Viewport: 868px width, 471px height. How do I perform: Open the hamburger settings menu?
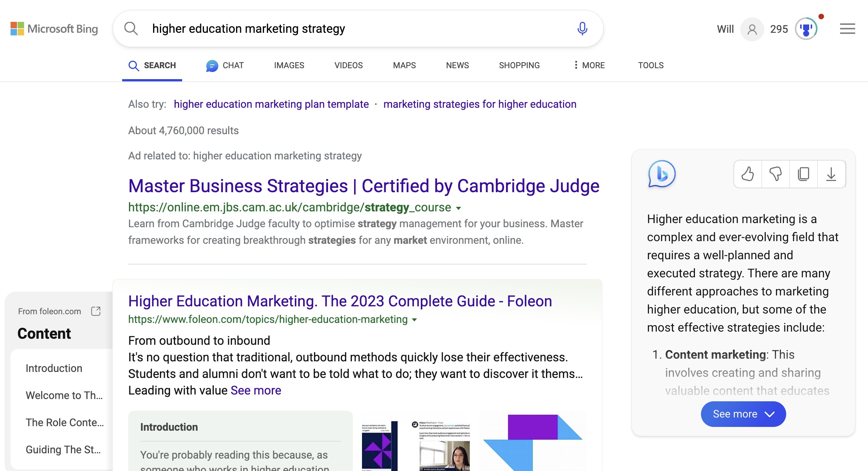(847, 29)
